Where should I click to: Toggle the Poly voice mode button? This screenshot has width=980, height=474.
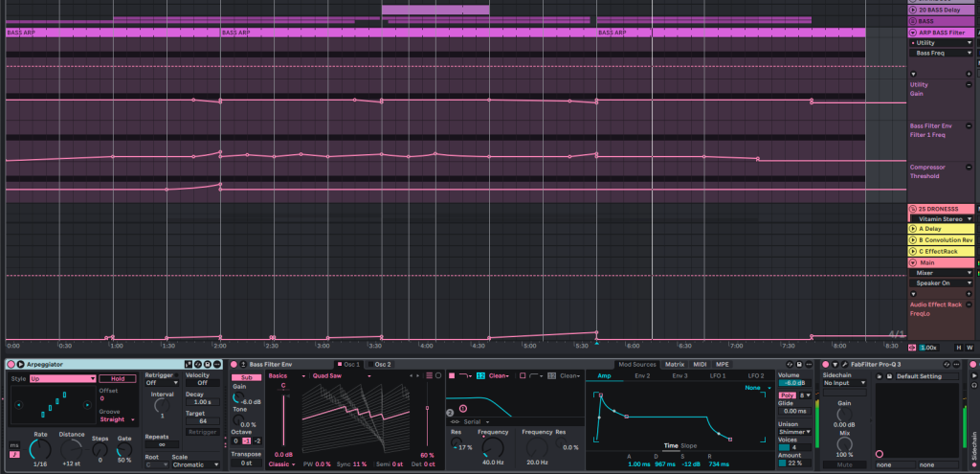click(787, 395)
